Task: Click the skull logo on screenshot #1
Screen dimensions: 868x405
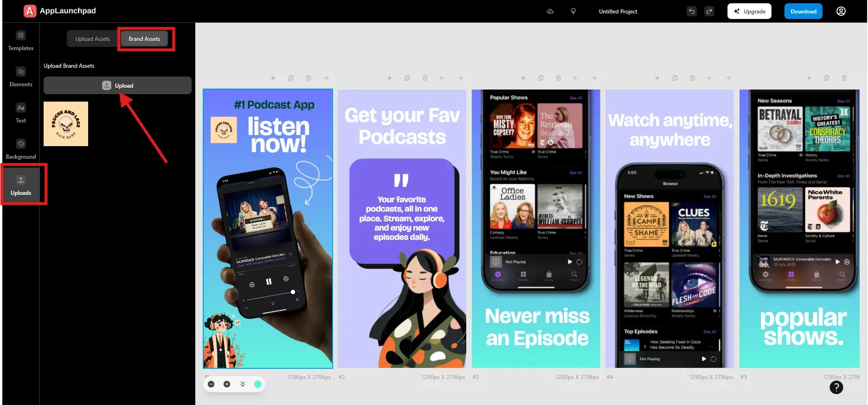Action: (224, 129)
